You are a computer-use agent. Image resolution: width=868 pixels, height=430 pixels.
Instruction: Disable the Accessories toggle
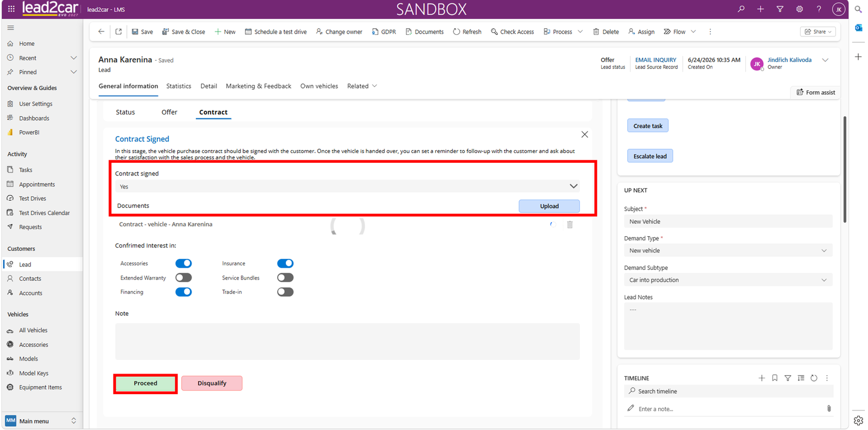pos(183,263)
